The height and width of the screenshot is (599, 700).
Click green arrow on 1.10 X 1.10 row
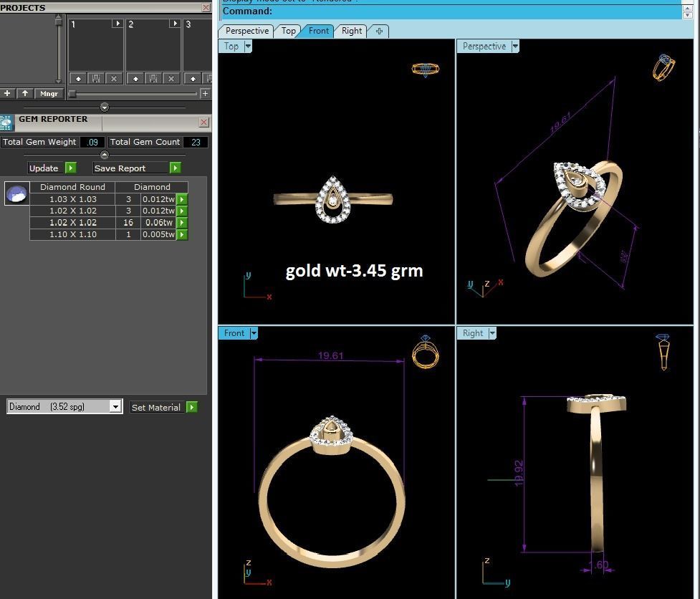[182, 234]
